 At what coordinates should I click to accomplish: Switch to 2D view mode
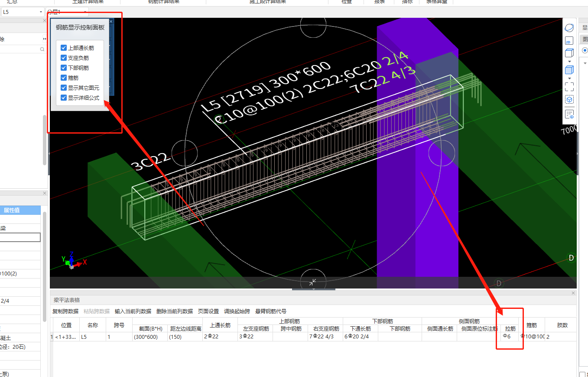(569, 41)
